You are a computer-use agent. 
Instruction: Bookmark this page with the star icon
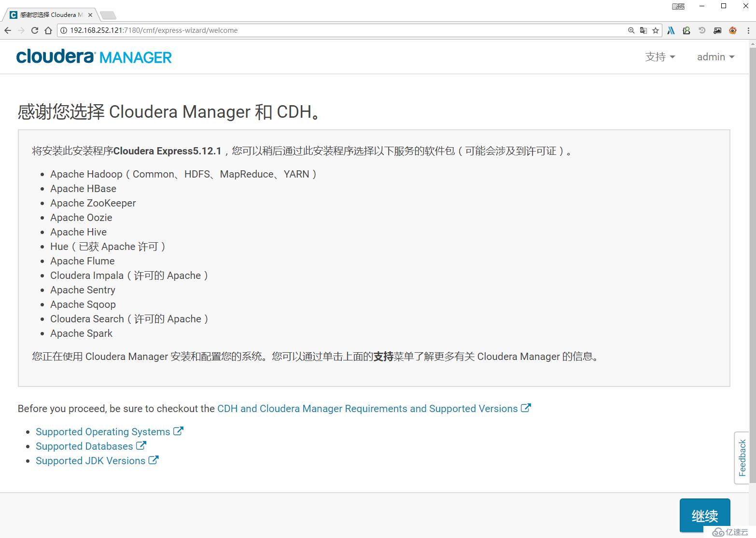pos(656,30)
